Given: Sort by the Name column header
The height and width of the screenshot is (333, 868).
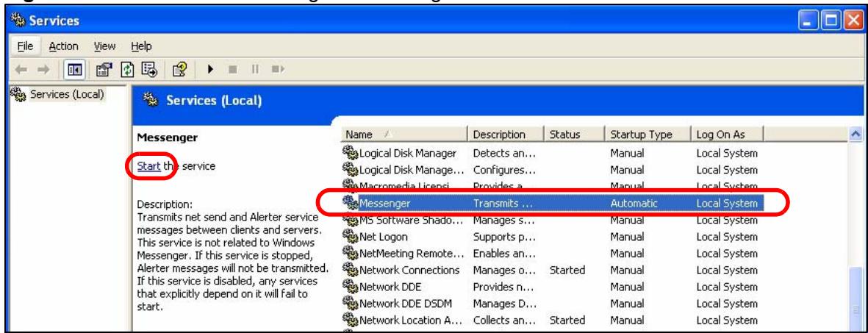Looking at the screenshot, I should click(404, 135).
